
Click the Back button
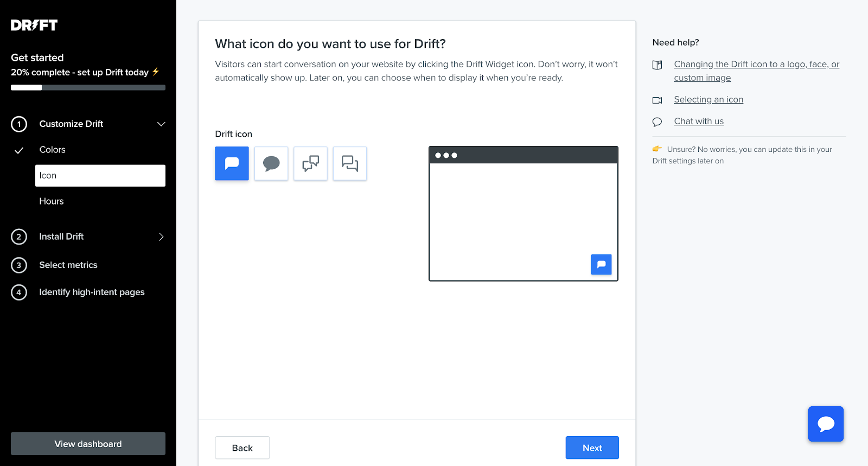(242, 448)
